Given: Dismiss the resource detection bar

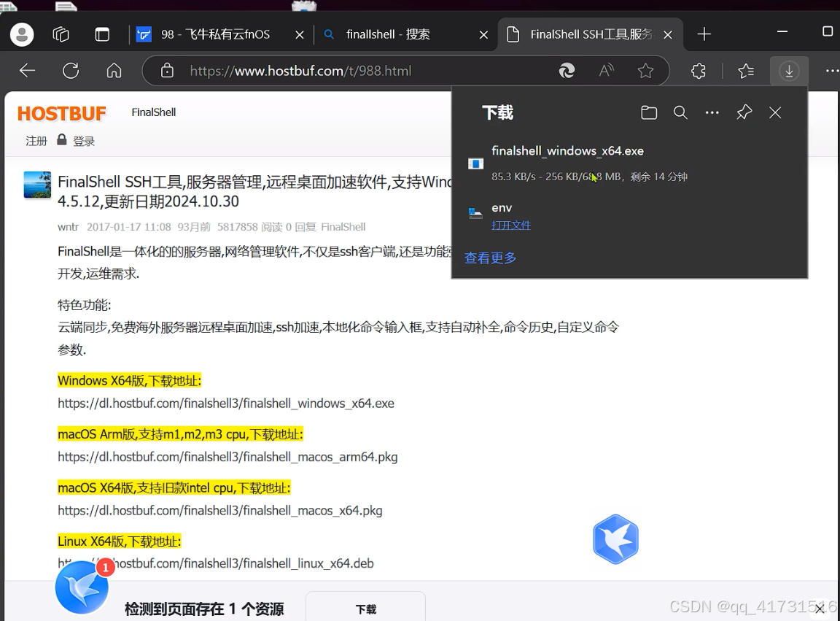Looking at the screenshot, I should pos(819,608).
